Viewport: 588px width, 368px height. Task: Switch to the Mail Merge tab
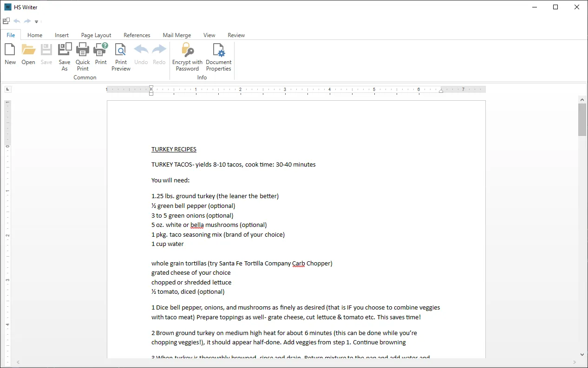coord(177,35)
